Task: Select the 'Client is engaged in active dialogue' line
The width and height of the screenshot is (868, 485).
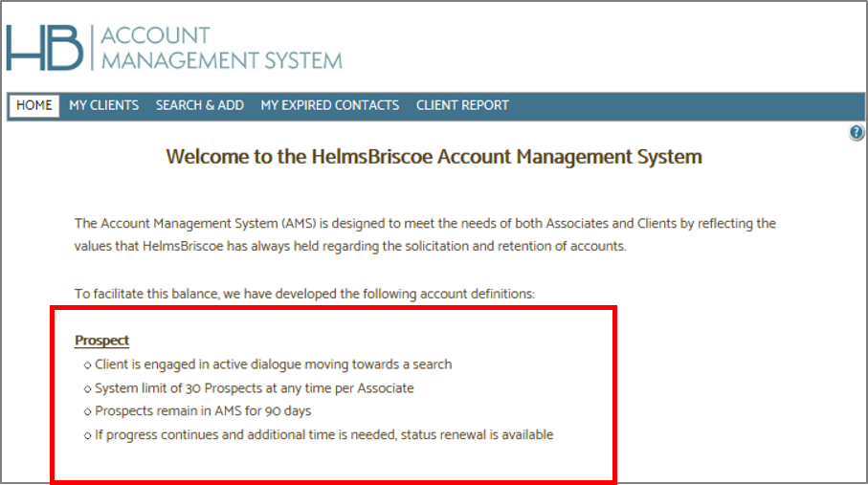Action: 273,364
